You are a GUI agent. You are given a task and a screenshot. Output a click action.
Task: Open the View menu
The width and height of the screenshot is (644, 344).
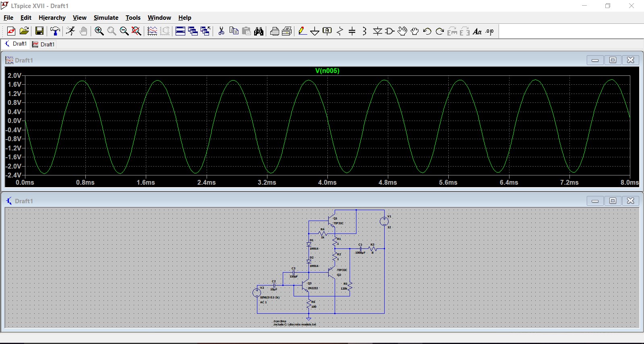pyautogui.click(x=79, y=18)
